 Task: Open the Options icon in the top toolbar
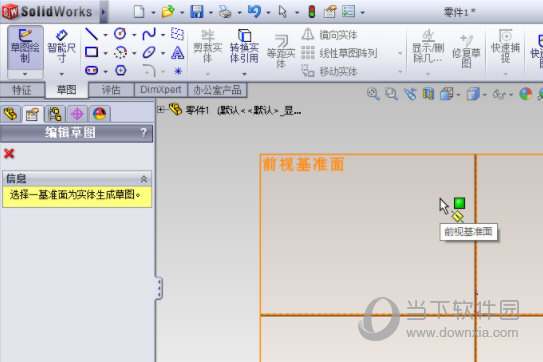tap(330, 12)
